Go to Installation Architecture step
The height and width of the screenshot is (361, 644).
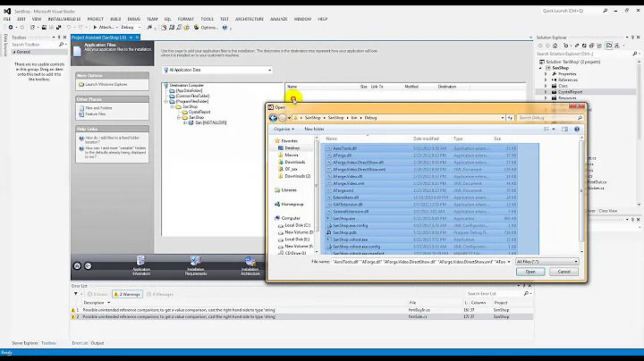[250, 265]
